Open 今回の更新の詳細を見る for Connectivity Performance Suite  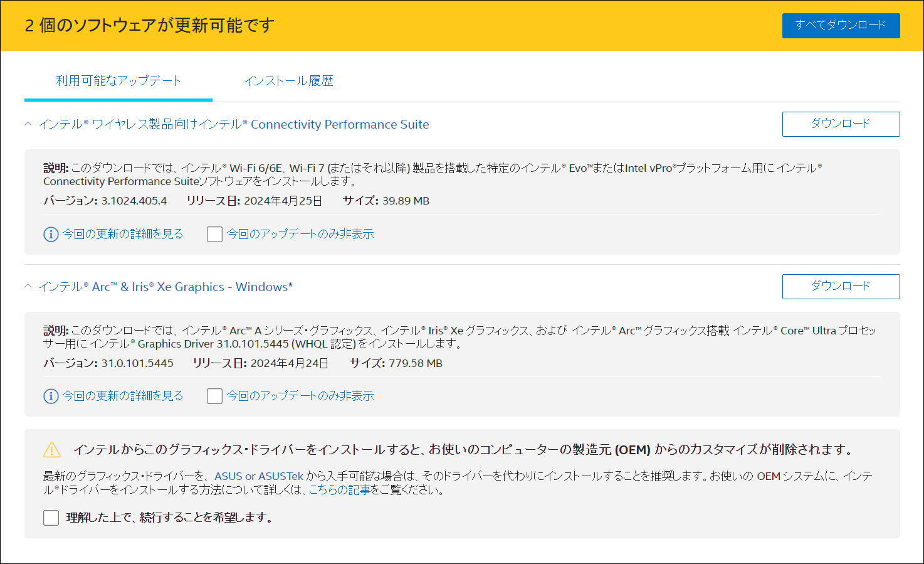click(123, 234)
